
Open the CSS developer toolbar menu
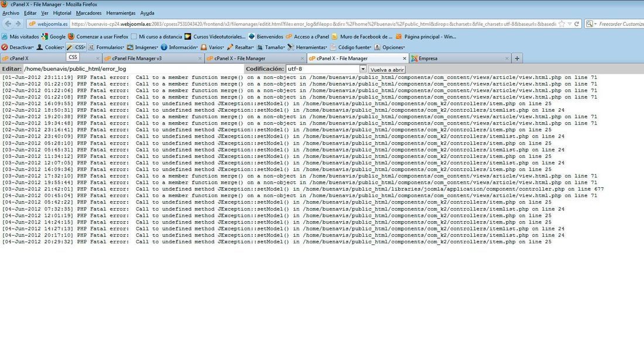coord(76,47)
